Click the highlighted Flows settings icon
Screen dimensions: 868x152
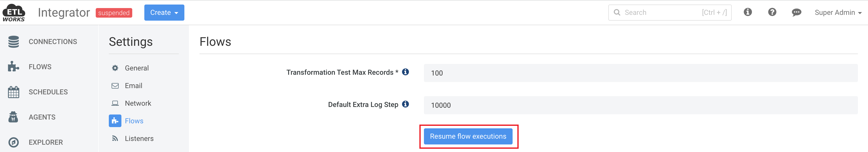coord(115,121)
